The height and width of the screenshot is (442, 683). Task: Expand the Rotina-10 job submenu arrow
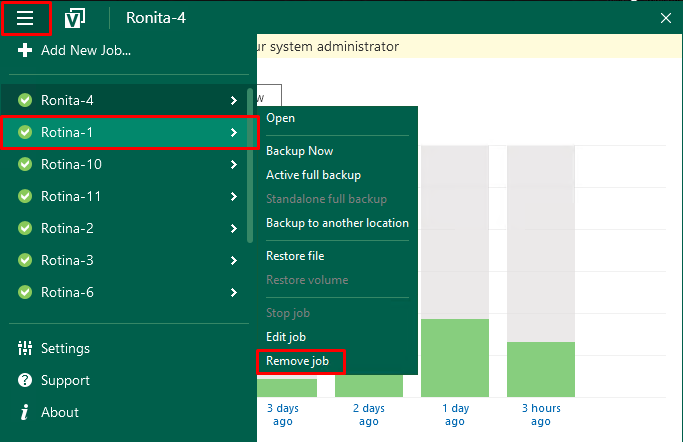pos(234,165)
